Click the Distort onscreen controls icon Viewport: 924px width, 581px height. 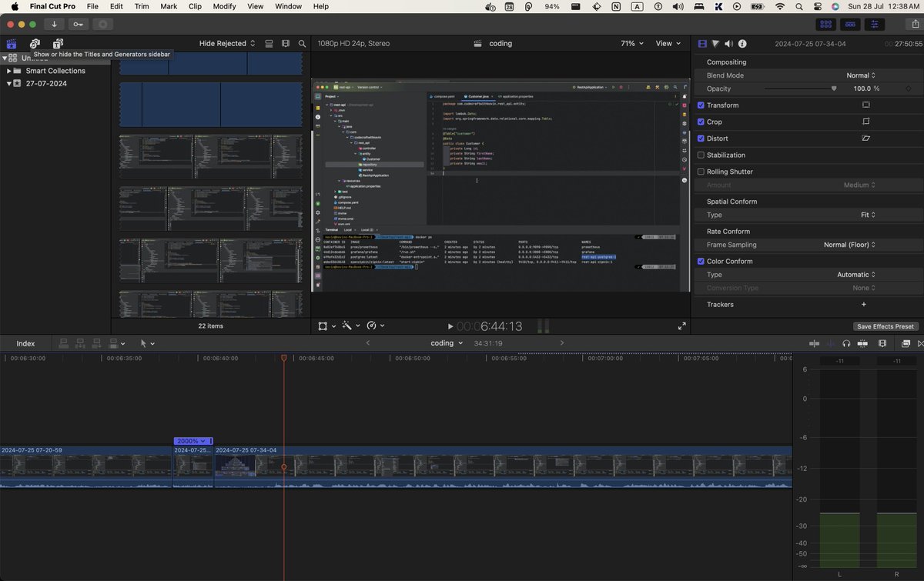(x=866, y=139)
